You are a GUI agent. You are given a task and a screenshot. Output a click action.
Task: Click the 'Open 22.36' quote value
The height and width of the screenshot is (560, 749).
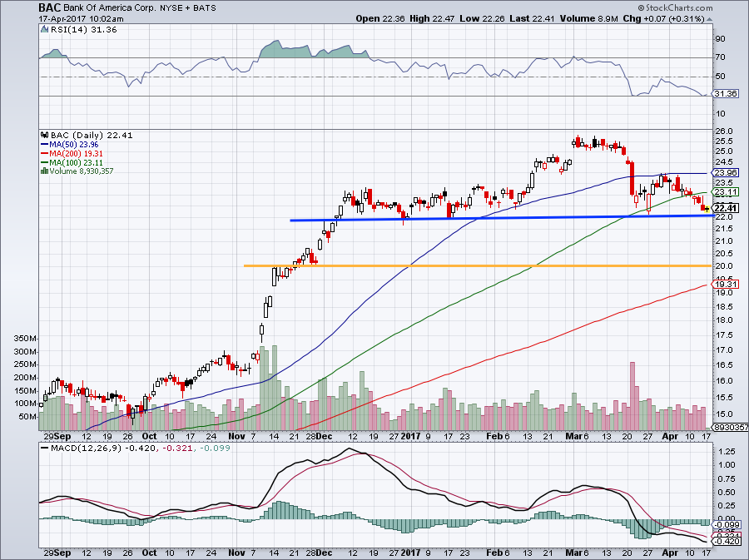(379, 18)
